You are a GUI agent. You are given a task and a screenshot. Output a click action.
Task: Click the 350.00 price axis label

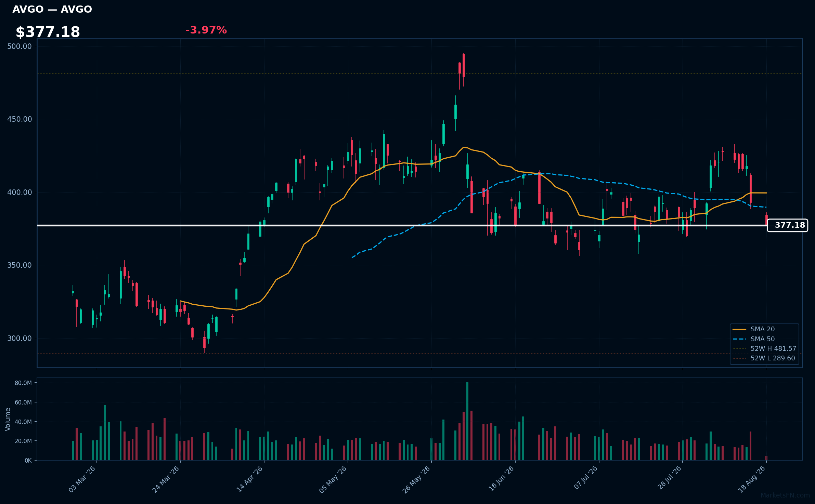(x=20, y=265)
